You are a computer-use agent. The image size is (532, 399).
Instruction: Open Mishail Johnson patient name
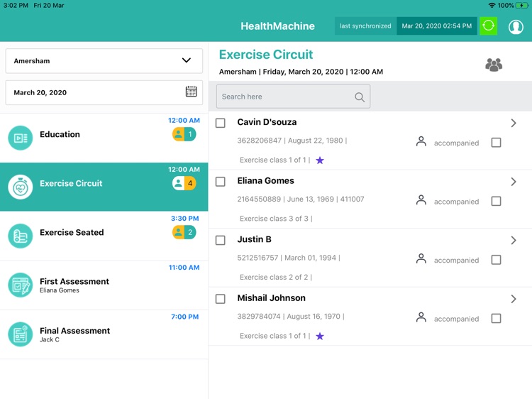[x=271, y=297]
